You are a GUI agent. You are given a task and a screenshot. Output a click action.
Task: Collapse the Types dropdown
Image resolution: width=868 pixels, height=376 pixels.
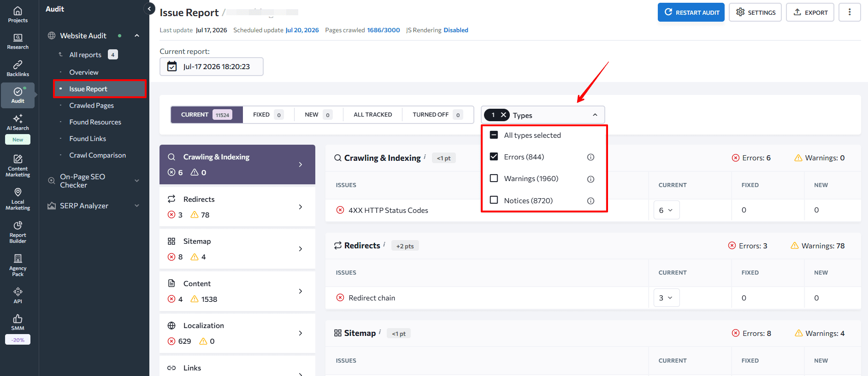[x=595, y=115]
